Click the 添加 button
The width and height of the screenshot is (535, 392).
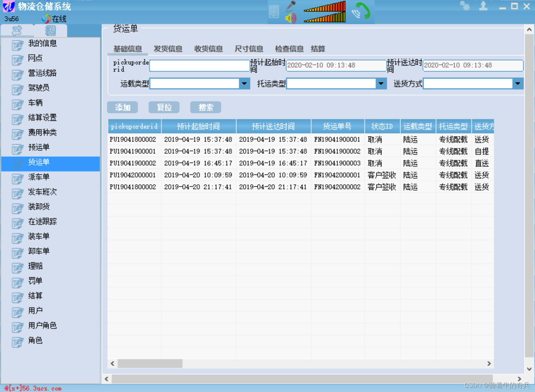click(x=123, y=107)
